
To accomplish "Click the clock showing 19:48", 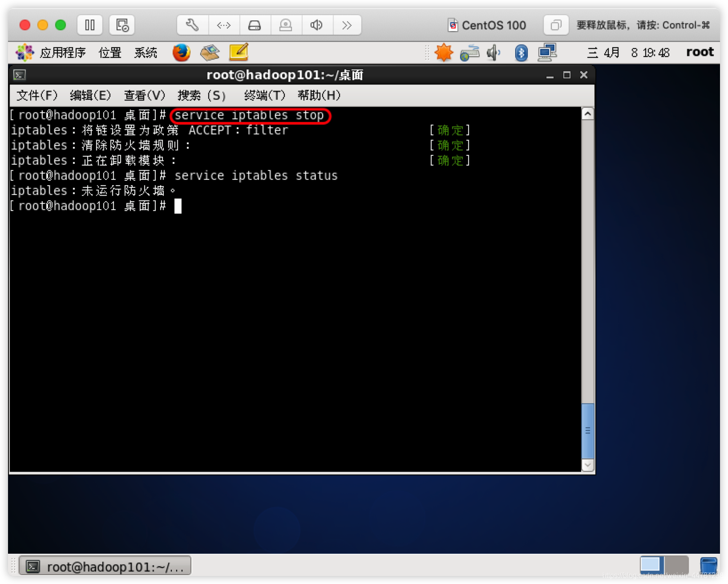I will pos(628,53).
